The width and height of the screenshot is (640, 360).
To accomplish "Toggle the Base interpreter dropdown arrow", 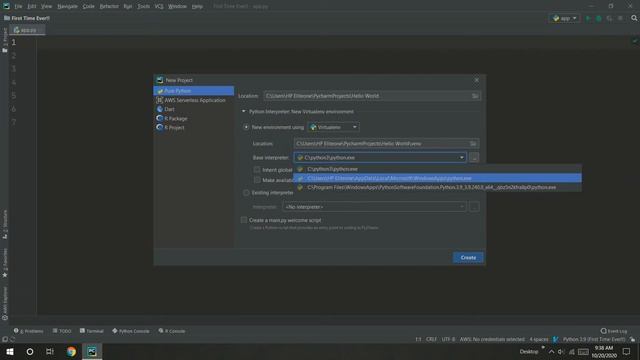I will 462,158.
